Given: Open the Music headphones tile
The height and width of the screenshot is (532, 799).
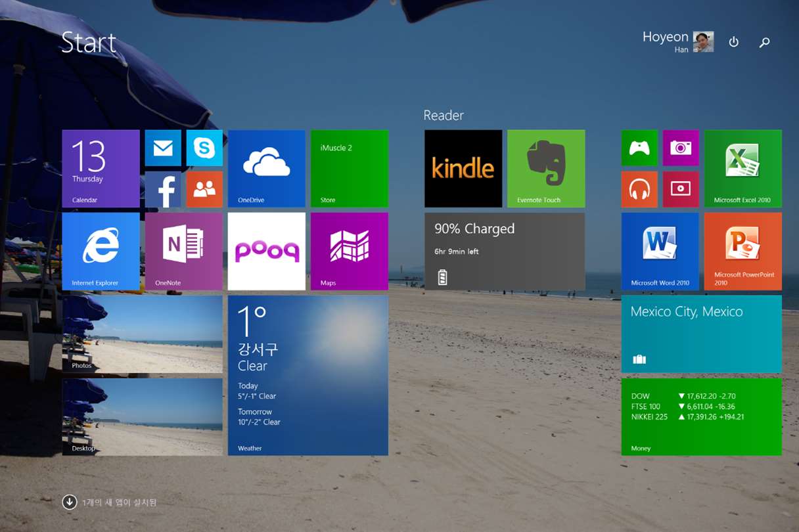Looking at the screenshot, I should tap(639, 189).
